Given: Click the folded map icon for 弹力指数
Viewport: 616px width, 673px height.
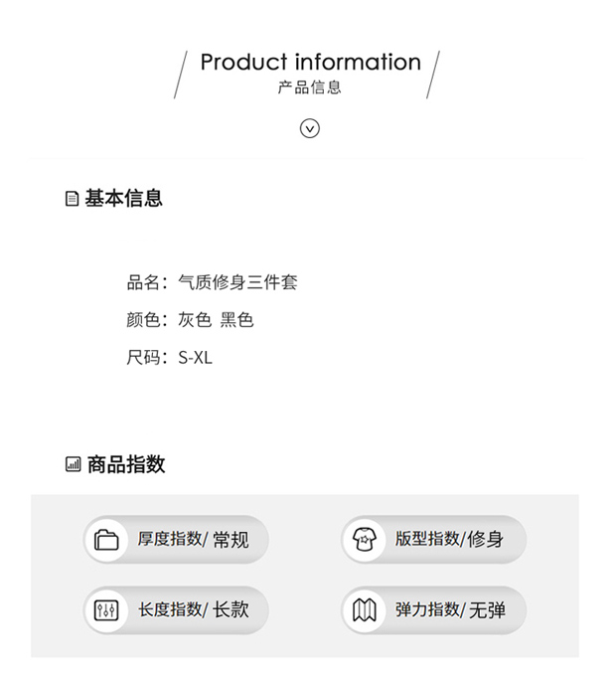Looking at the screenshot, I should (x=365, y=610).
